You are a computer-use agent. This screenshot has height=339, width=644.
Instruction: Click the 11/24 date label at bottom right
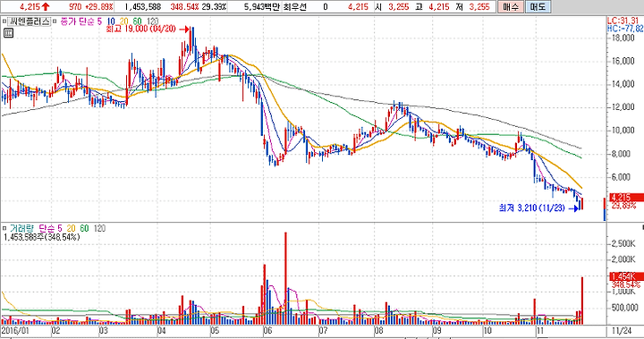pyautogui.click(x=622, y=331)
